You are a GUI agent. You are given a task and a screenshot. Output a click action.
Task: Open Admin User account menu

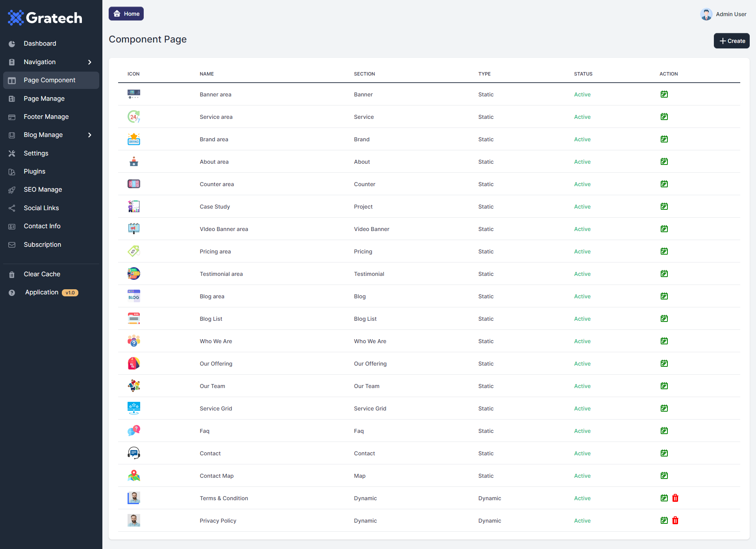click(x=731, y=14)
